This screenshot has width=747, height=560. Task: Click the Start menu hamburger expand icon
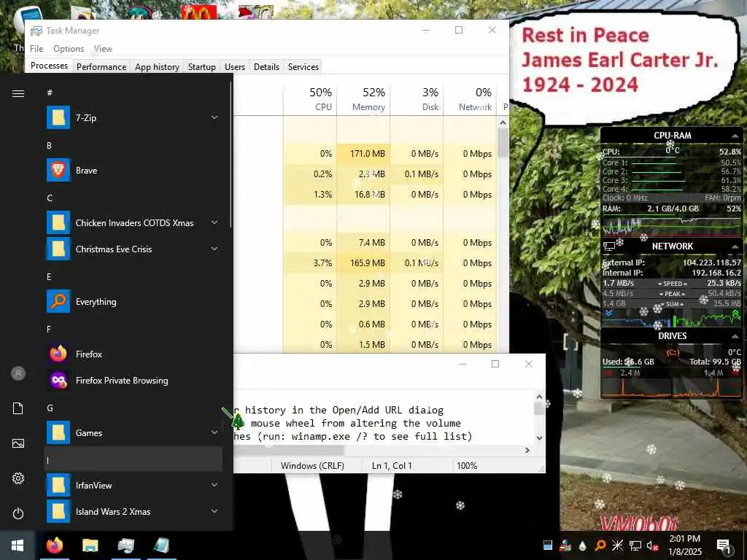click(x=18, y=94)
